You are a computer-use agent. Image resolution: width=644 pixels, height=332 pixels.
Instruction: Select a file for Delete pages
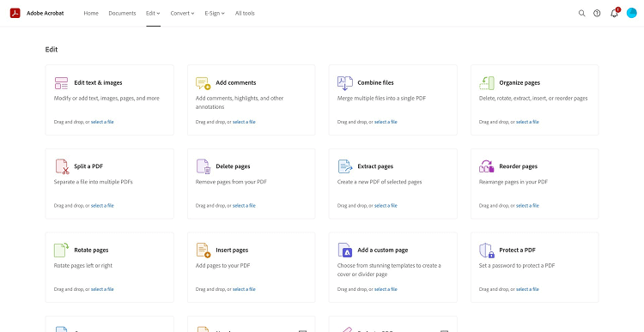coord(244,206)
